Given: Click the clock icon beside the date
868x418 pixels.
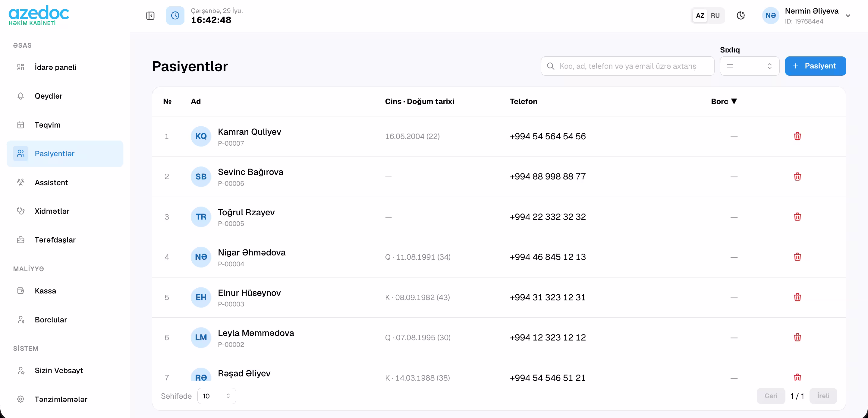Looking at the screenshot, I should [175, 15].
